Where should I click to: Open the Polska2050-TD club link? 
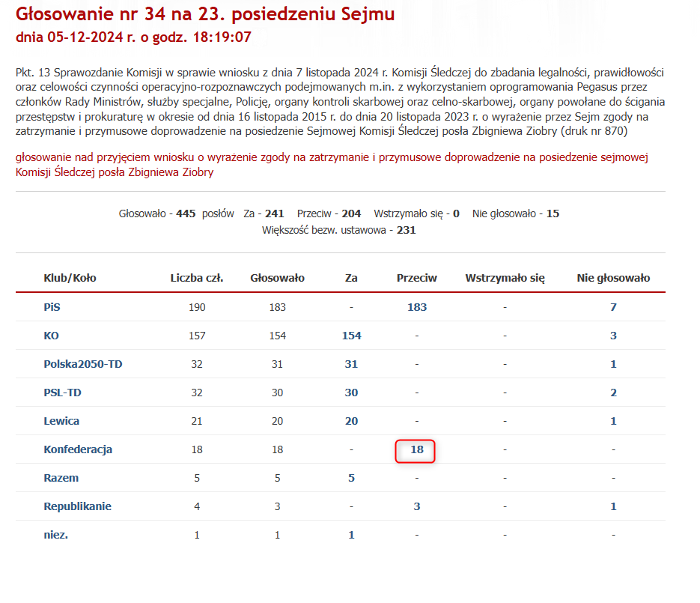[x=82, y=364]
